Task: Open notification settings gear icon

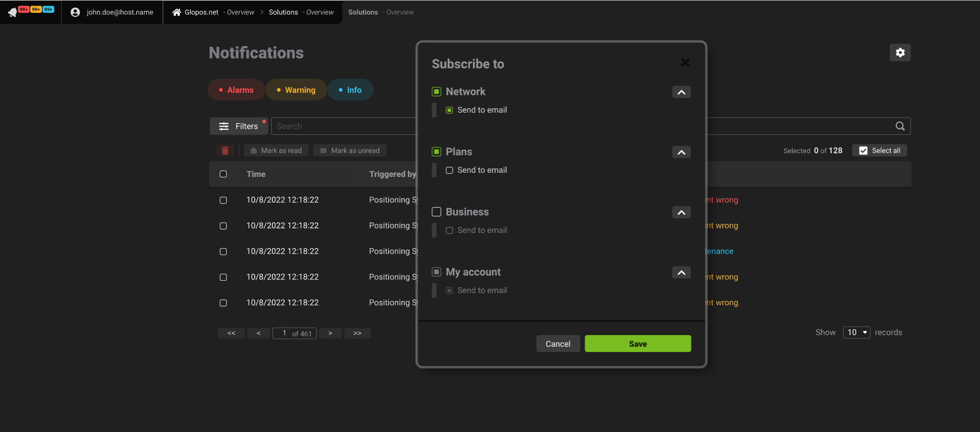Action: [900, 53]
